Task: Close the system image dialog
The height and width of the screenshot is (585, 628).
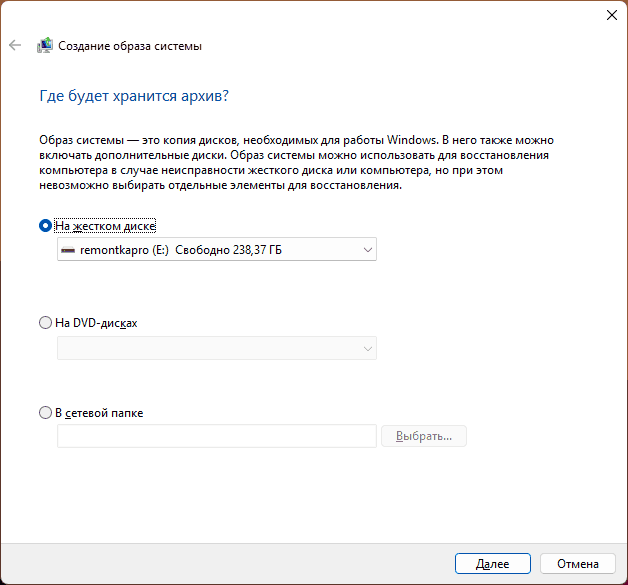Action: 611,15
